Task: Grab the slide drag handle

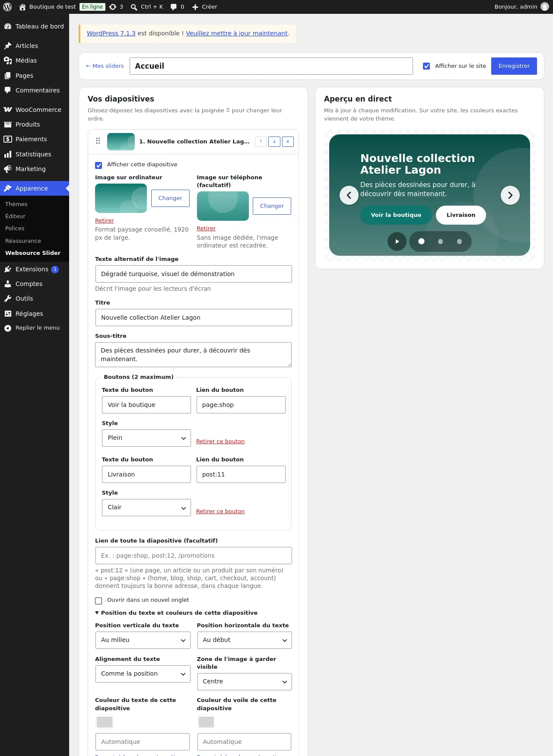Action: [98, 141]
